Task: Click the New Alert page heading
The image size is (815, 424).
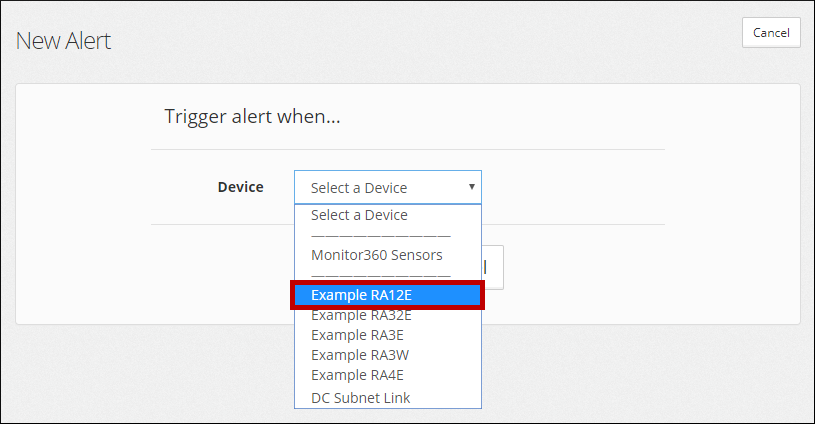Action: pos(63,41)
